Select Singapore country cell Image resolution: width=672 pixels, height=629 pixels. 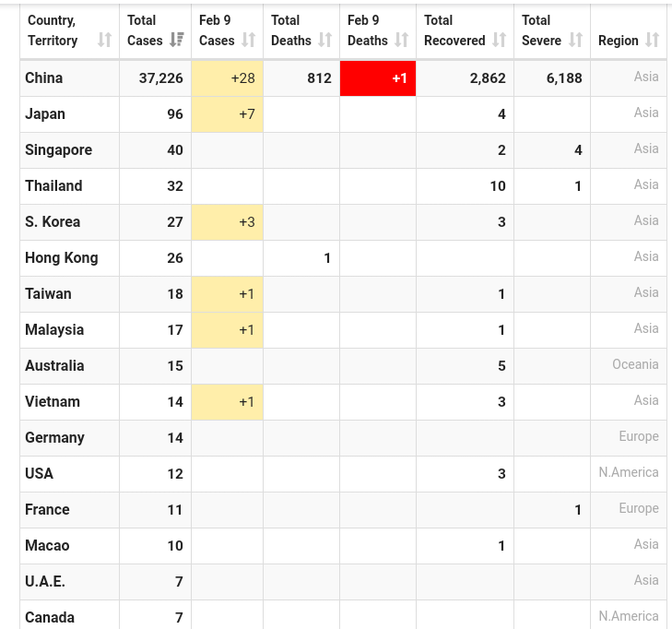[59, 150]
